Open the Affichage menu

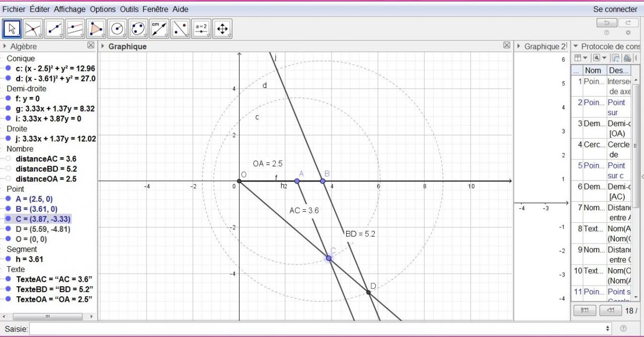[x=70, y=9]
